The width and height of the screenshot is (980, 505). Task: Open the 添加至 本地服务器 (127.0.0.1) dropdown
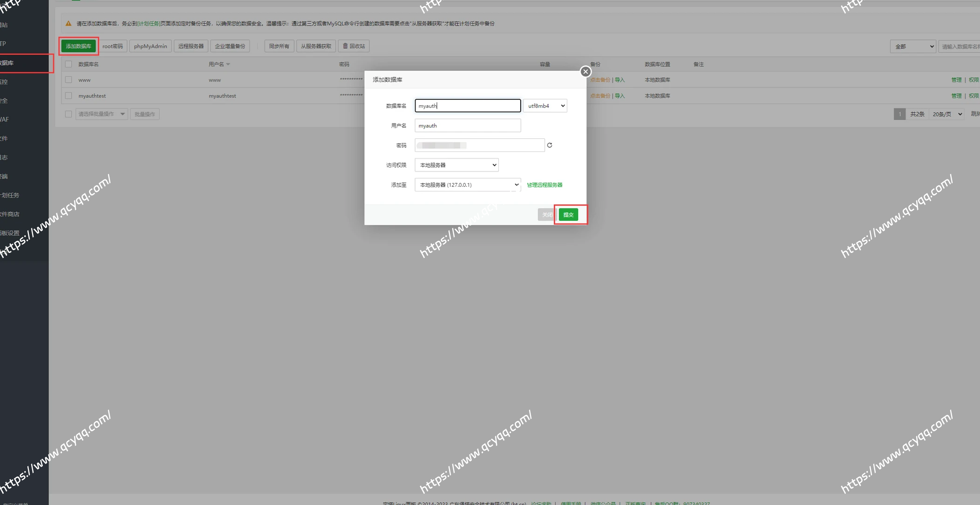(468, 185)
